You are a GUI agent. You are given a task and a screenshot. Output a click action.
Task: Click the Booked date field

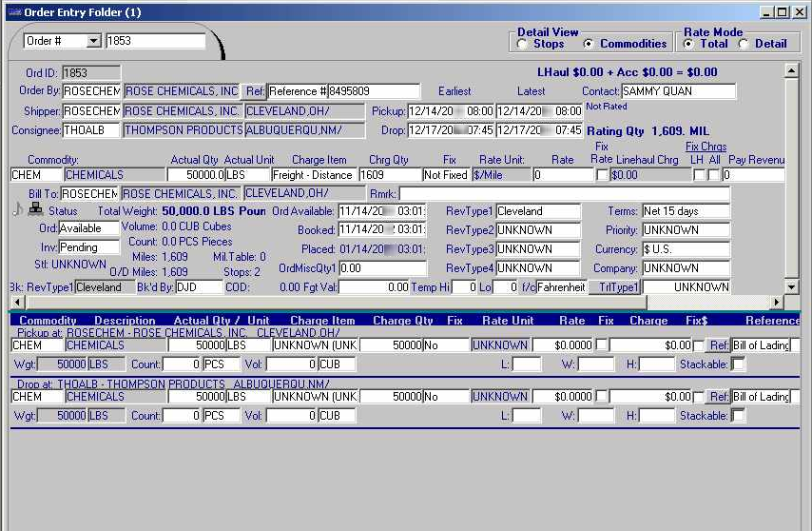click(x=382, y=230)
